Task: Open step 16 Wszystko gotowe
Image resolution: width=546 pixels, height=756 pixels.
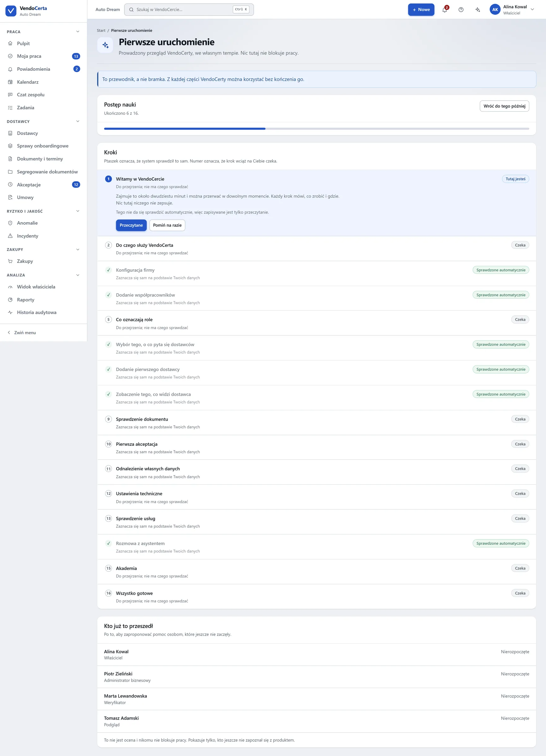Action: [x=316, y=597]
